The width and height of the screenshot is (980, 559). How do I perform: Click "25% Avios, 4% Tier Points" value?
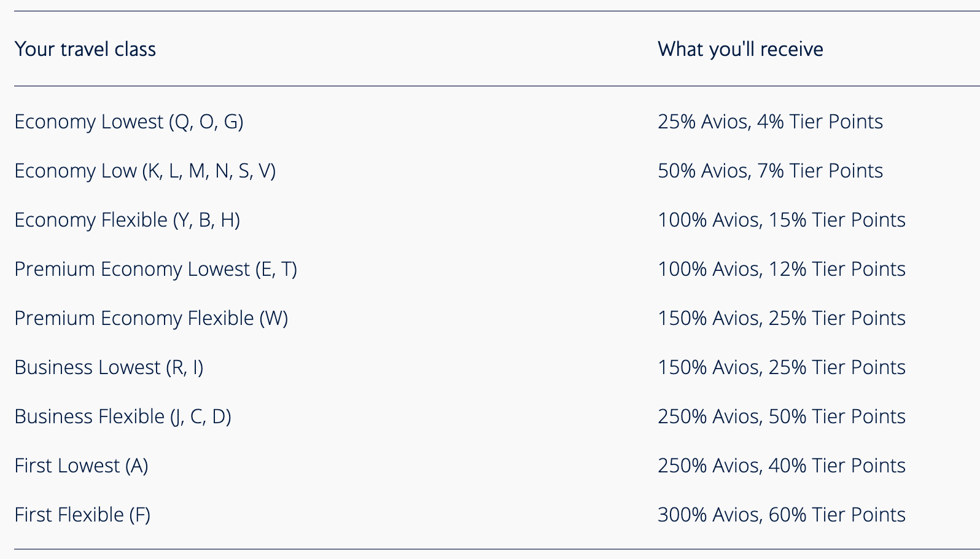[x=770, y=122]
